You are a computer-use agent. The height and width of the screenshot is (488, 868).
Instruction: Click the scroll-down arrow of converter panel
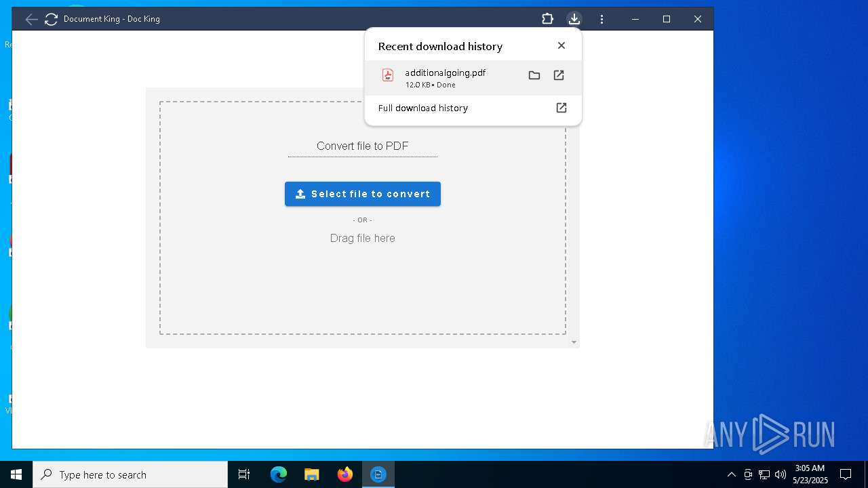click(x=574, y=342)
